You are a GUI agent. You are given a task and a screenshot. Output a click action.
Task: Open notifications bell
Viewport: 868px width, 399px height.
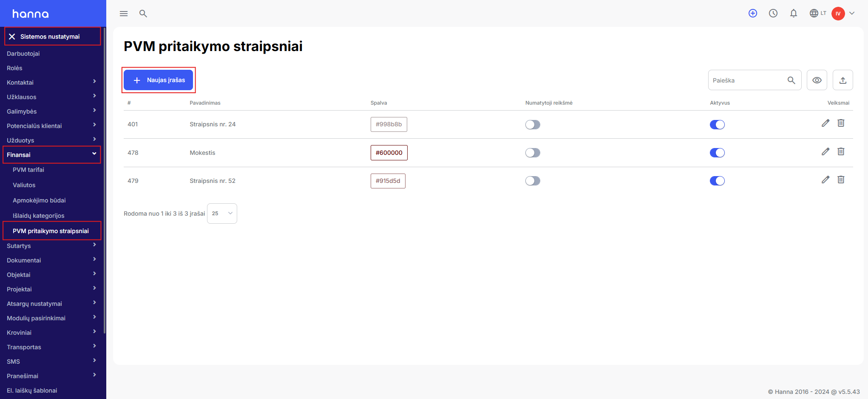pyautogui.click(x=794, y=13)
